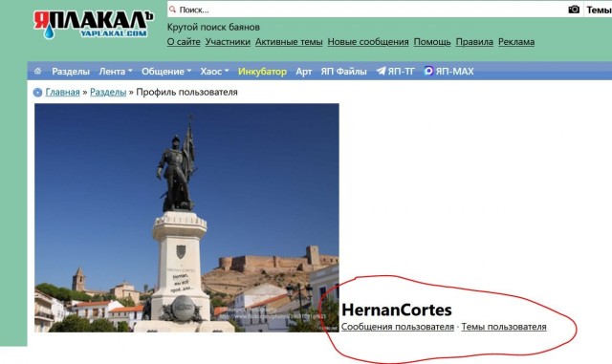This screenshot has height=364, width=612.
Task: Click the search magnifier icon
Action: [x=172, y=9]
